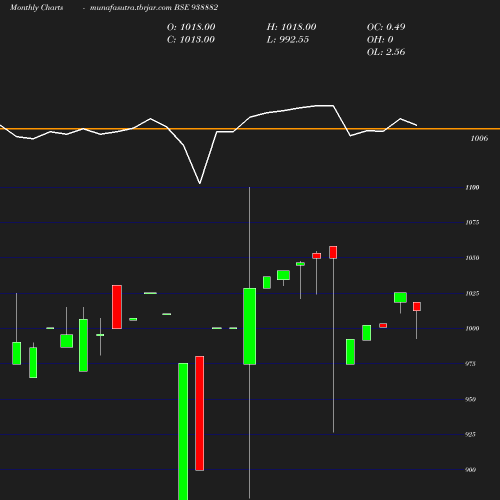Viewport: 500px width, 500px height.
Task: Click the 1050 price axis label
Action: point(472,258)
